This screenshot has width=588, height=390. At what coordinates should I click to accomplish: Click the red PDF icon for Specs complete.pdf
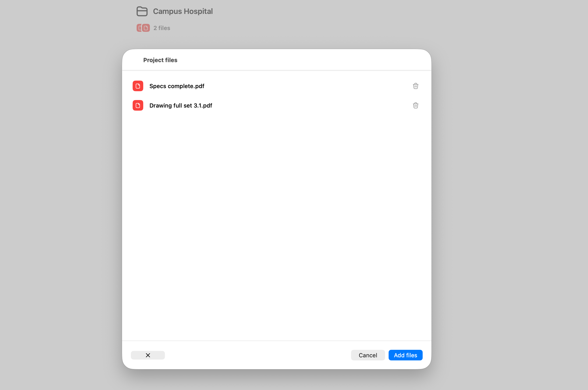[x=138, y=86]
